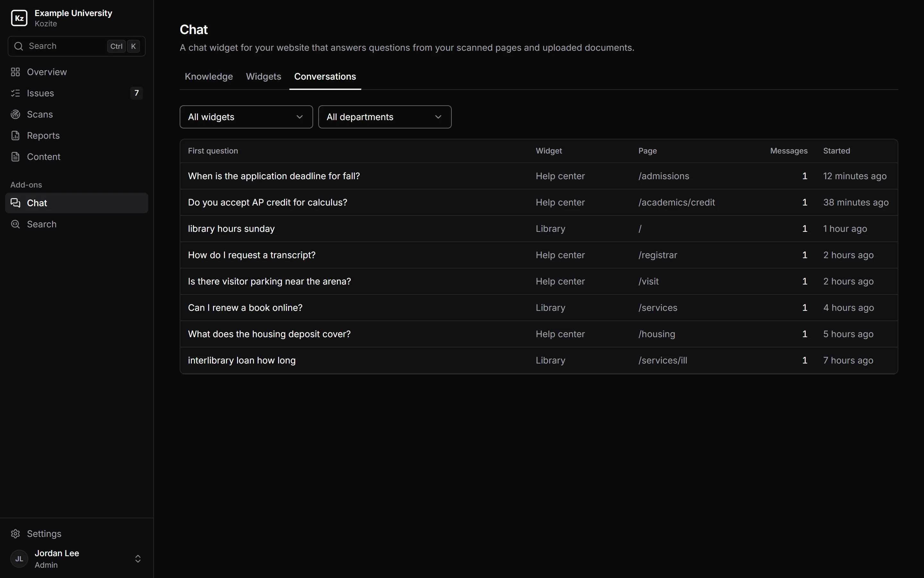Screen dimensions: 924x578
Task: Open Settings in the sidebar
Action: pyautogui.click(x=77, y=534)
